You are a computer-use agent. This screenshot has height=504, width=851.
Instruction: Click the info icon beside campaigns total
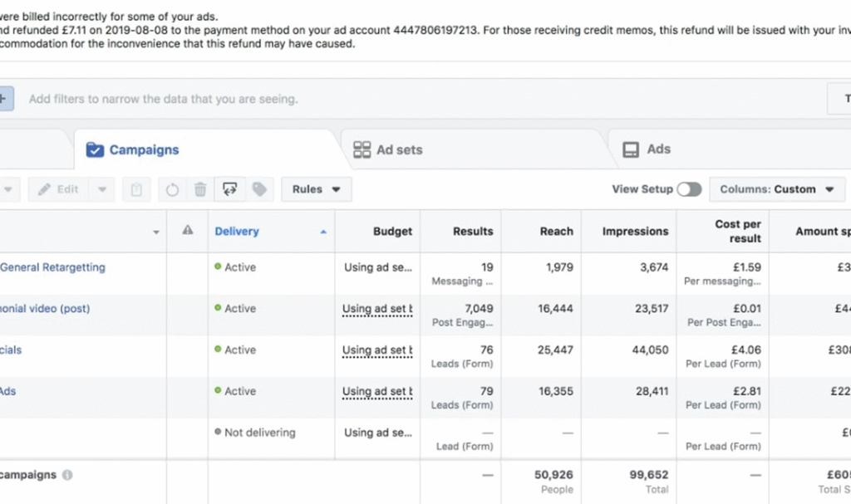pos(67,475)
